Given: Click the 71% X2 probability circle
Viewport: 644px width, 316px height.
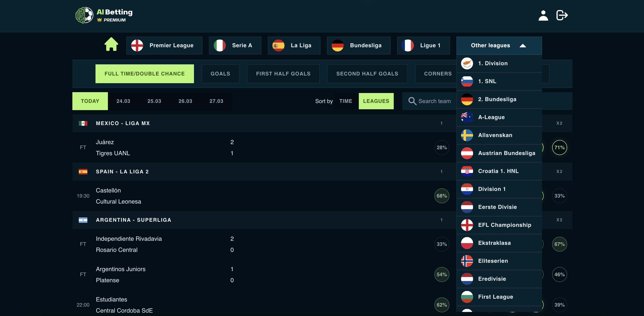Looking at the screenshot, I should pos(559,148).
